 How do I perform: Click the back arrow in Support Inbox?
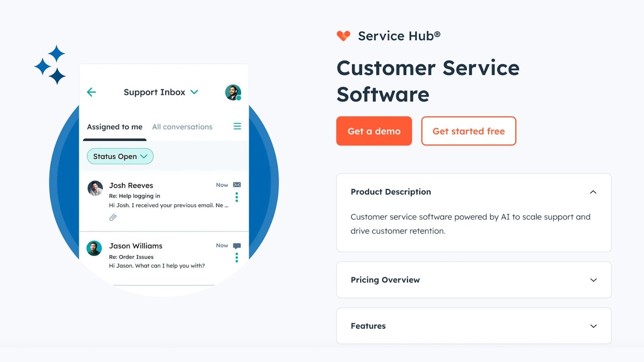coord(91,92)
